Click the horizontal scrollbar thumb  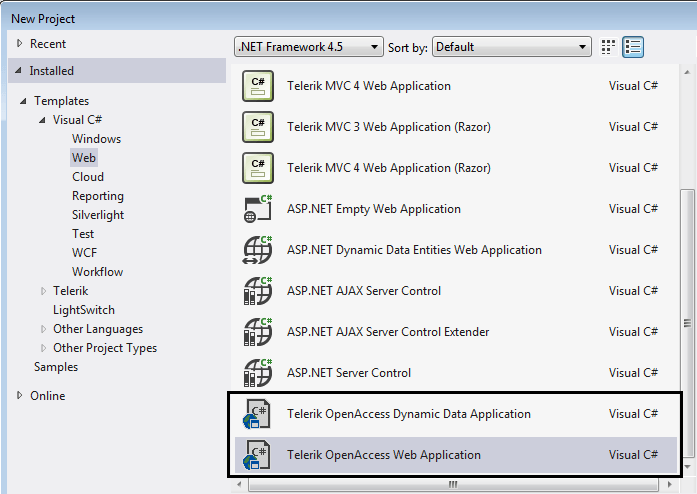[x=453, y=484]
